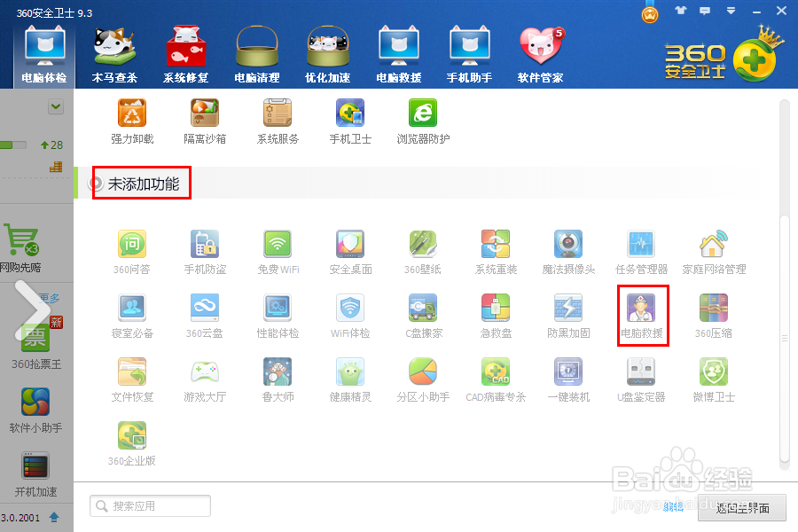The image size is (798, 532).
Task: Add the 鲁大师 feature
Action: (x=278, y=379)
